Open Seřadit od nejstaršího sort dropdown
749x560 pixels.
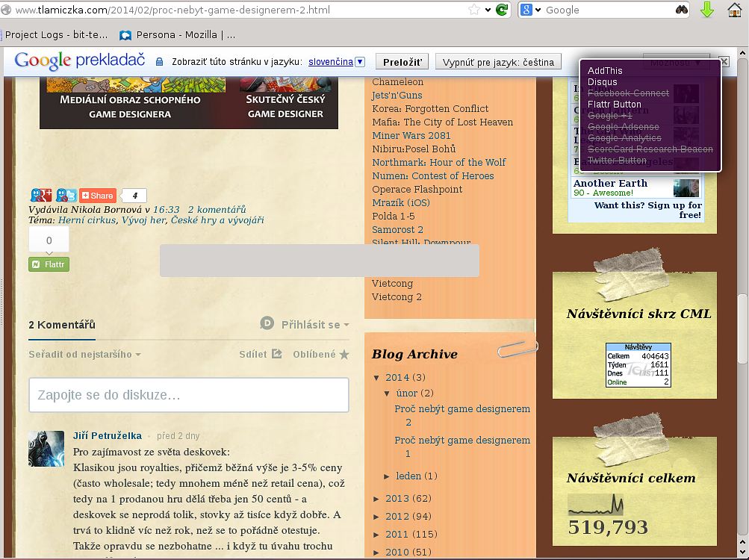pos(84,355)
